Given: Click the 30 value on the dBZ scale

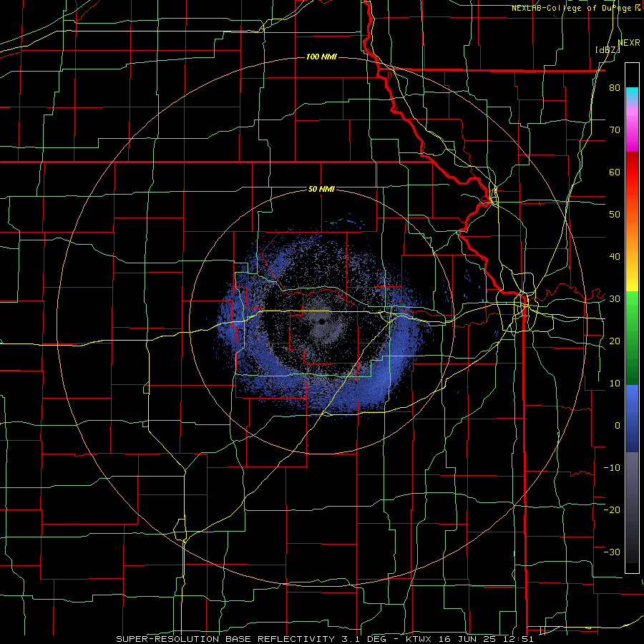Looking at the screenshot, I should pyautogui.click(x=615, y=299).
